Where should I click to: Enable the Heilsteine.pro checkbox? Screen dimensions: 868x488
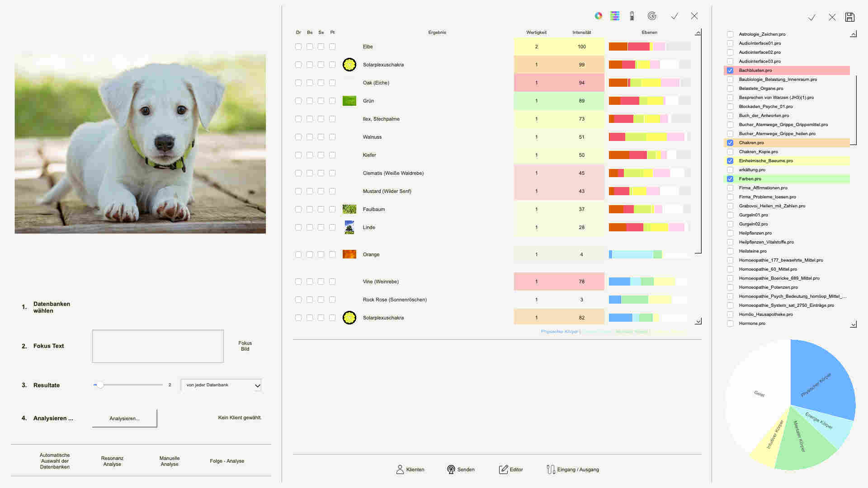click(730, 251)
